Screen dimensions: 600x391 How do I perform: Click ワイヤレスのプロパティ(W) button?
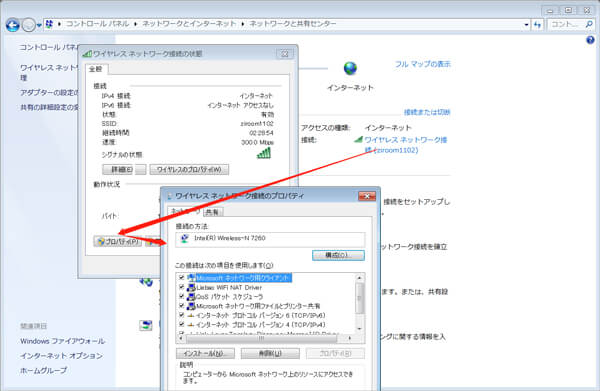point(189,169)
